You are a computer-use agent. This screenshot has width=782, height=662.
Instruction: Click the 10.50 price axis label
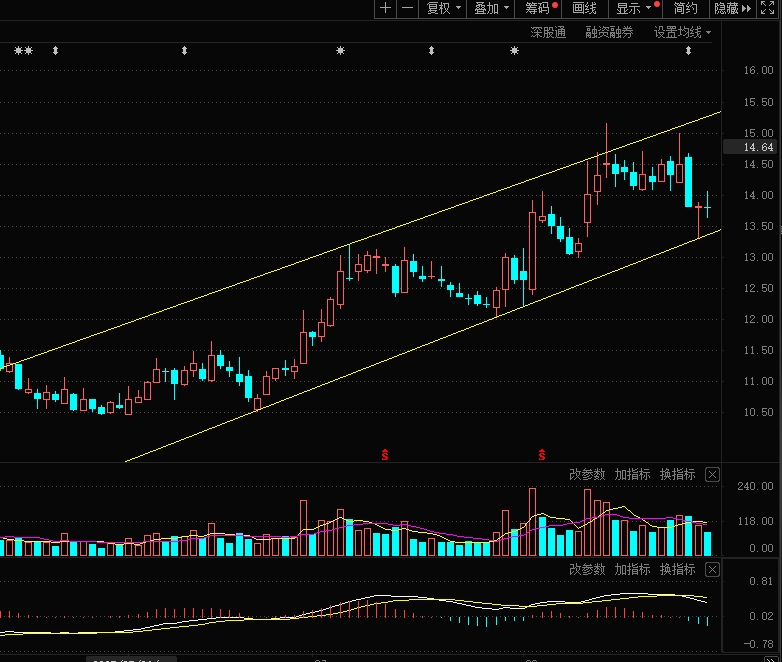[758, 413]
